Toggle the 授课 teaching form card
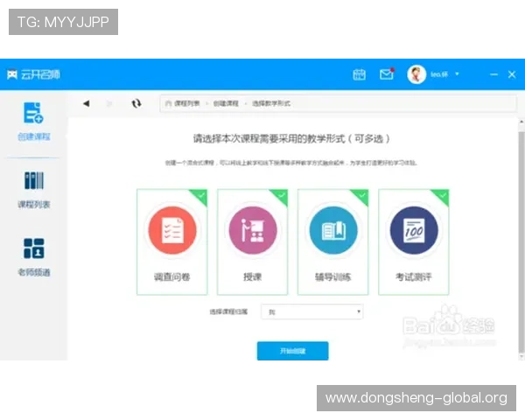 253,241
